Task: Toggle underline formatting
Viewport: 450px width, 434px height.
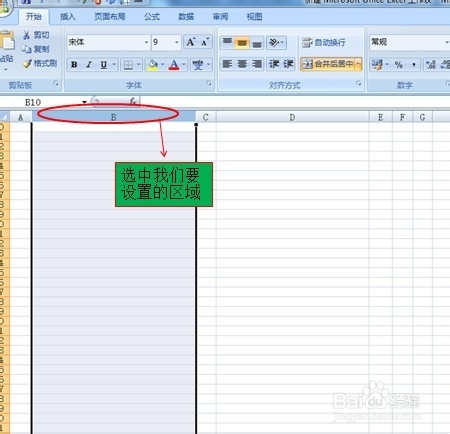Action: pos(104,65)
